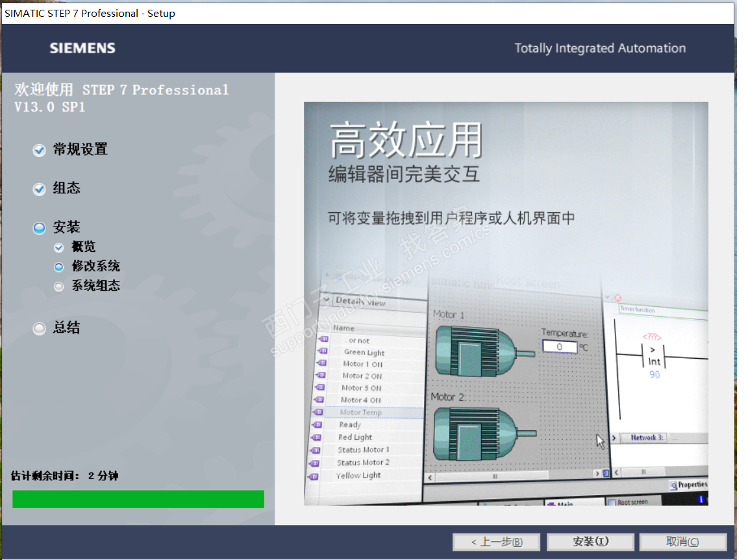Select the 系统组态 sub-step label
This screenshot has height=560, width=748.
[95, 286]
